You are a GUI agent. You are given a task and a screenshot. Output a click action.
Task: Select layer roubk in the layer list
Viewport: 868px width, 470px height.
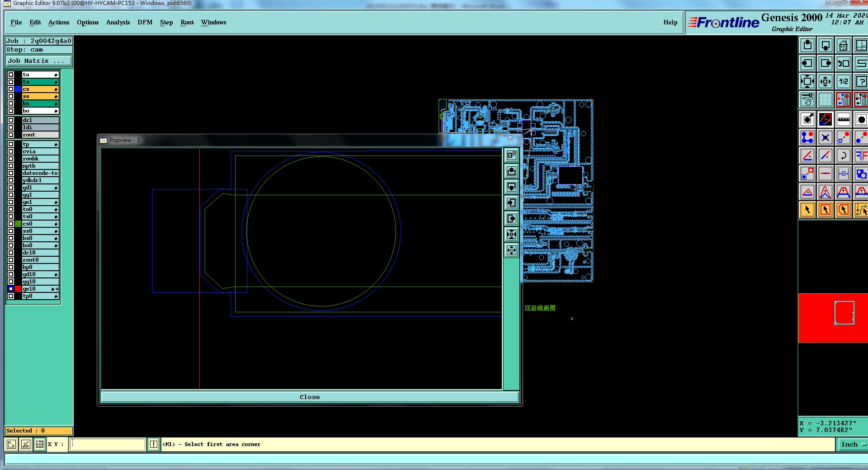pos(40,159)
